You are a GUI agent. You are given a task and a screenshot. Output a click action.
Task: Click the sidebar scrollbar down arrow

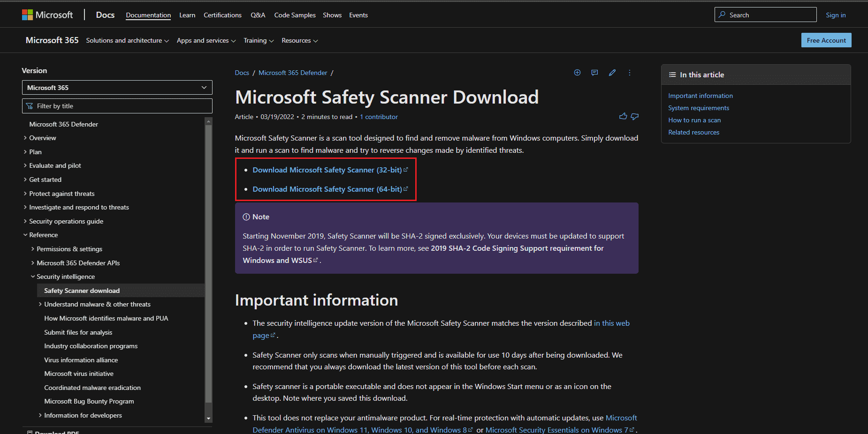tap(208, 419)
